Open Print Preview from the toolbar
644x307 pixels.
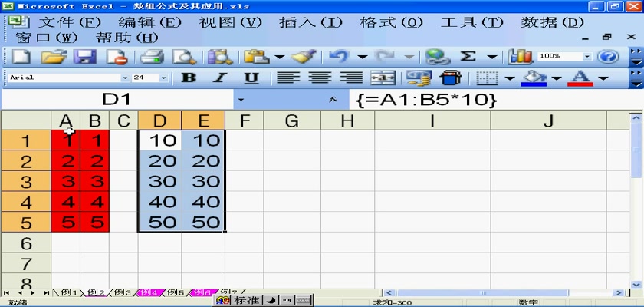click(184, 57)
